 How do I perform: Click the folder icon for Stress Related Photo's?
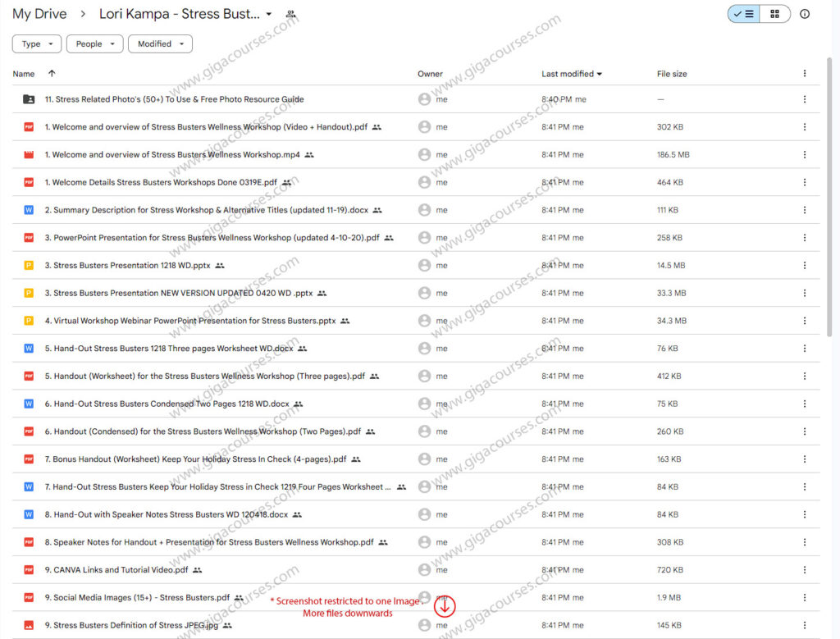29,99
